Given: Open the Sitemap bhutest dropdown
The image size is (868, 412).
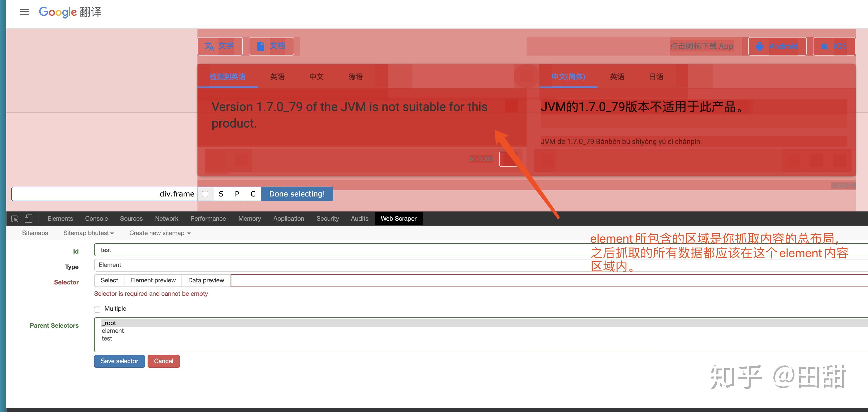Looking at the screenshot, I should tap(89, 233).
